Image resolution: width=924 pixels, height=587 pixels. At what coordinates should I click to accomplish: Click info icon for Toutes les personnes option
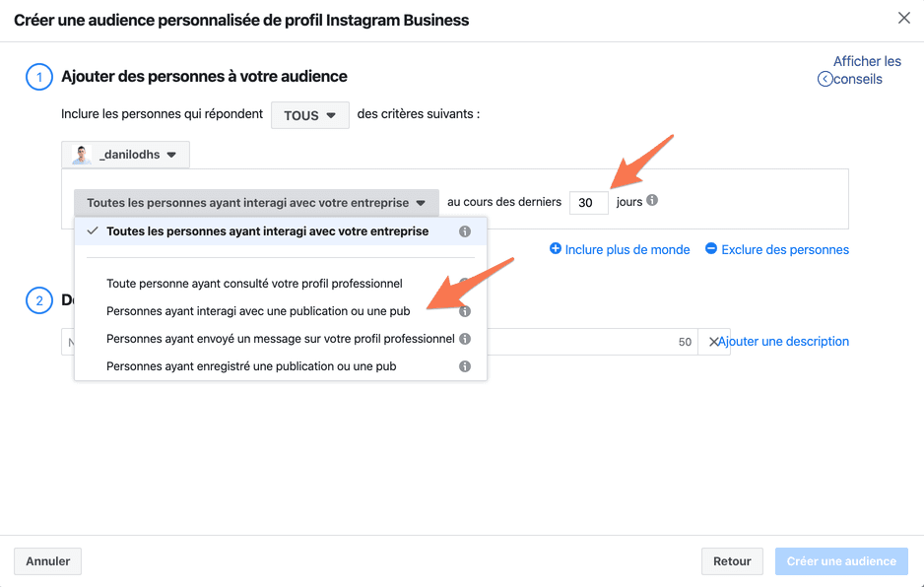[x=465, y=231]
